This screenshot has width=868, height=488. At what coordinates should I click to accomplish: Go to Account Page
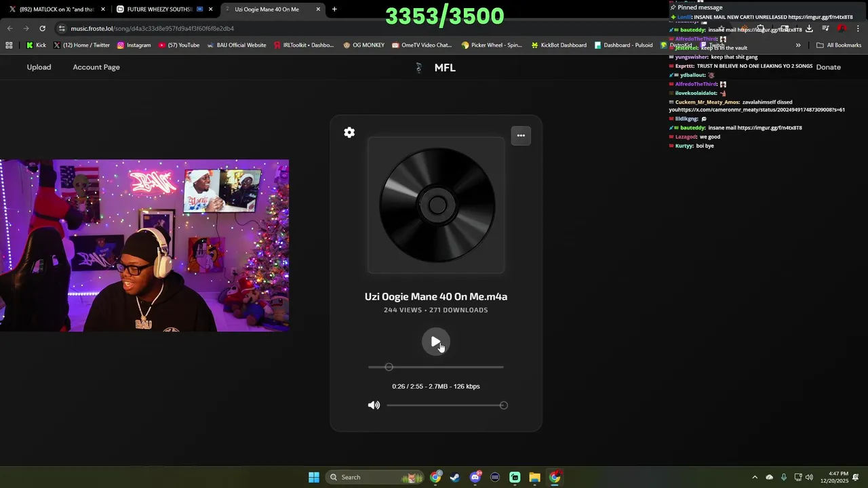point(96,67)
